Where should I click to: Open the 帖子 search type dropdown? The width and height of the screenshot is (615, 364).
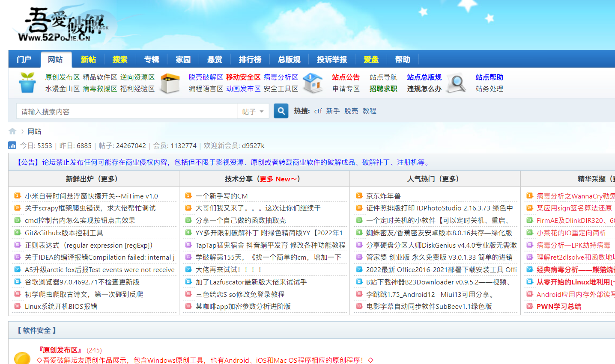tap(253, 111)
